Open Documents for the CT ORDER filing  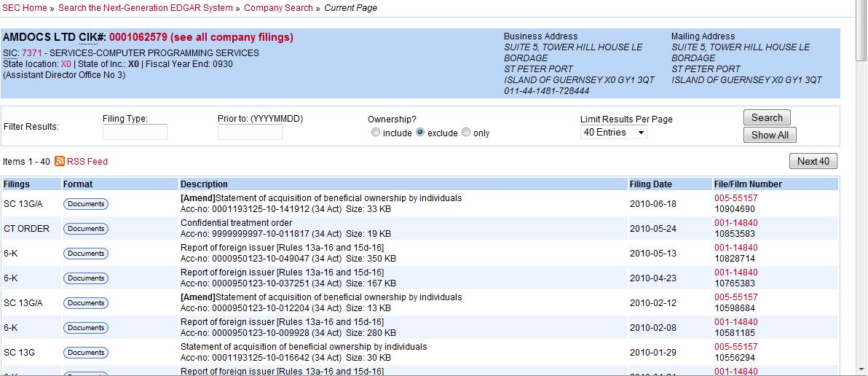[x=86, y=229]
